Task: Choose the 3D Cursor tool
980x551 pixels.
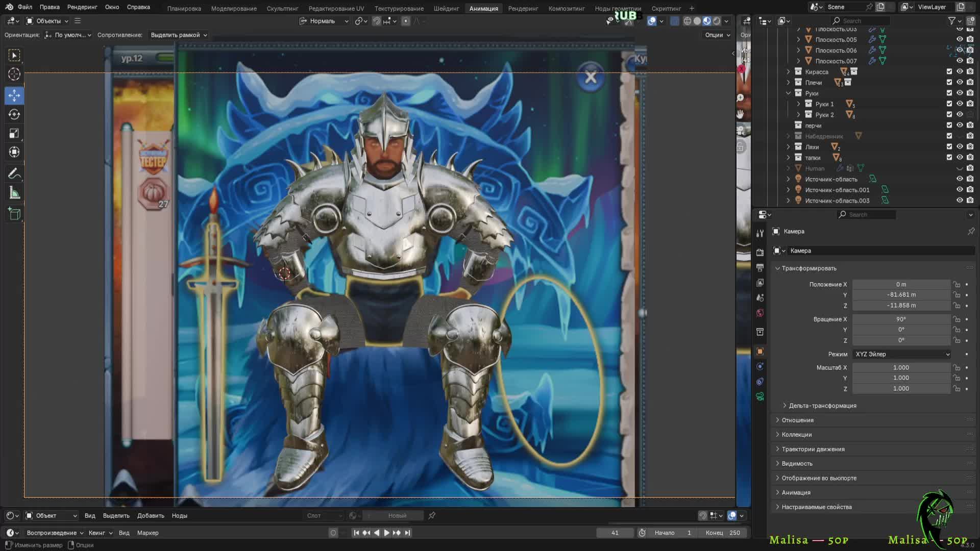Action: (x=14, y=74)
